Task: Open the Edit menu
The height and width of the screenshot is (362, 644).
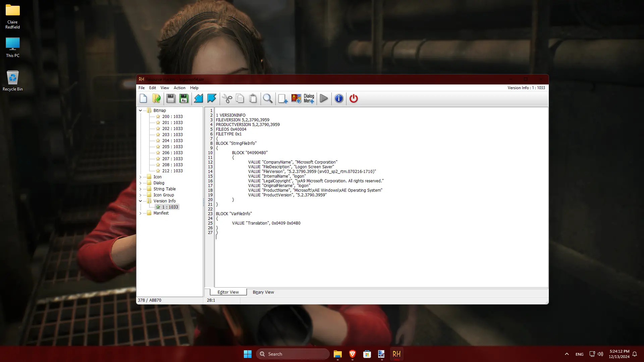Action: coord(153,88)
